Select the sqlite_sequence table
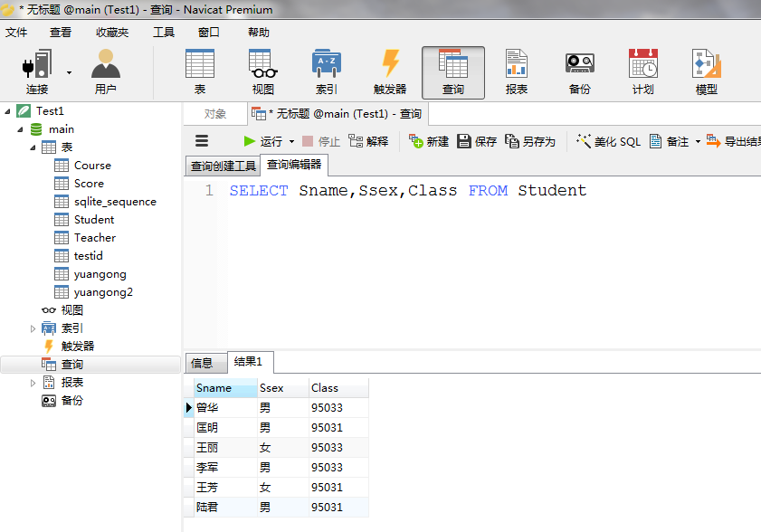This screenshot has width=761, height=532. tap(105, 202)
